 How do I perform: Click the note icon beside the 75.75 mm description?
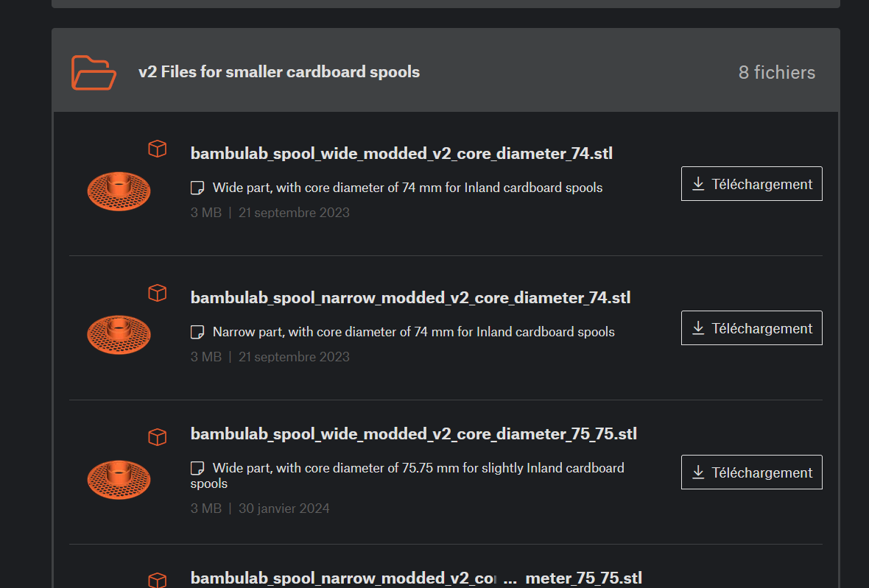point(197,469)
